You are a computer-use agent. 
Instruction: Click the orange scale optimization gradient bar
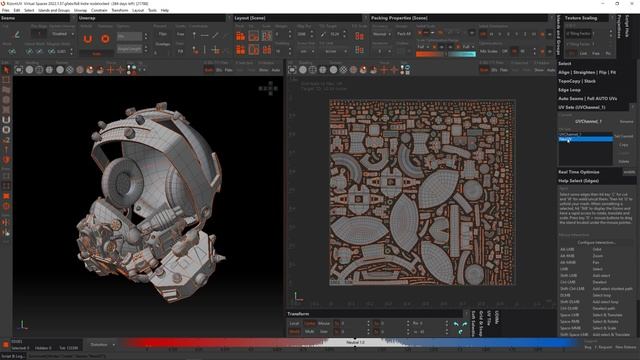point(429,54)
